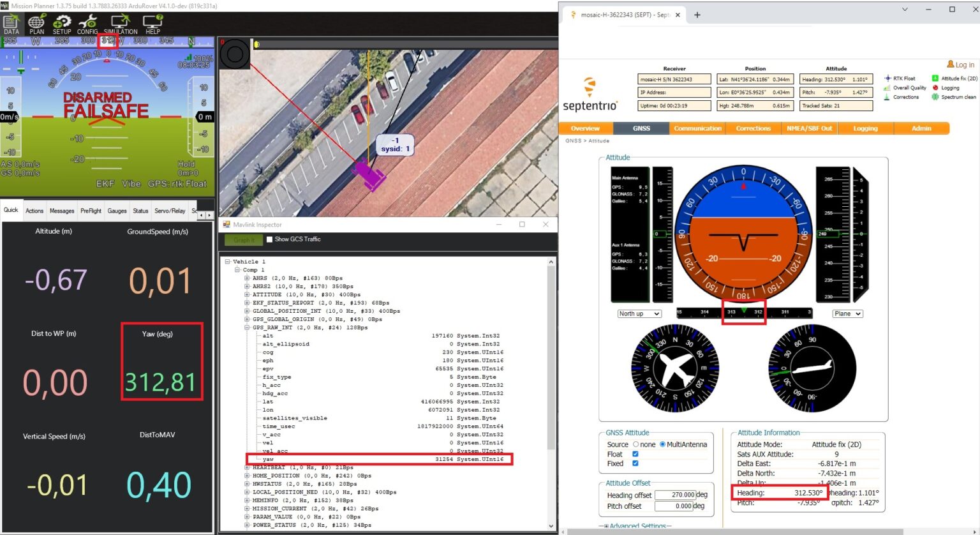Enable the Show GCS Traffic checkbox
The height and width of the screenshot is (535, 980).
coord(271,240)
